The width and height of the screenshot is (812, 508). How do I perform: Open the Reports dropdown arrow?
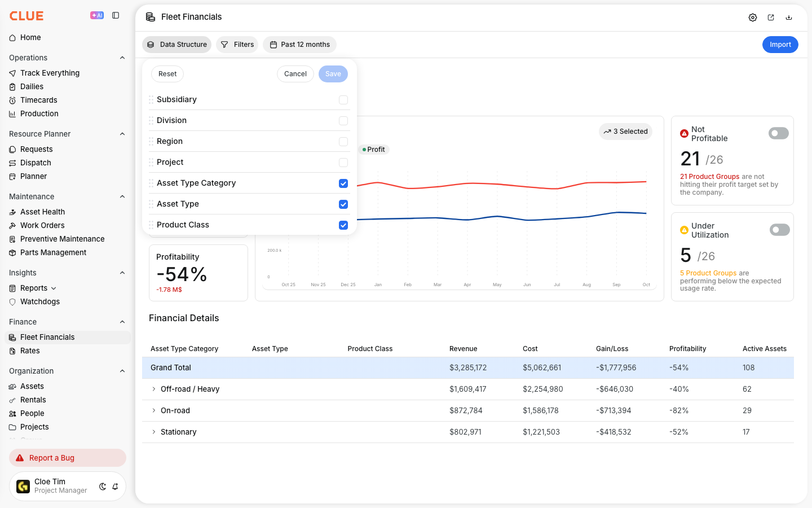54,288
